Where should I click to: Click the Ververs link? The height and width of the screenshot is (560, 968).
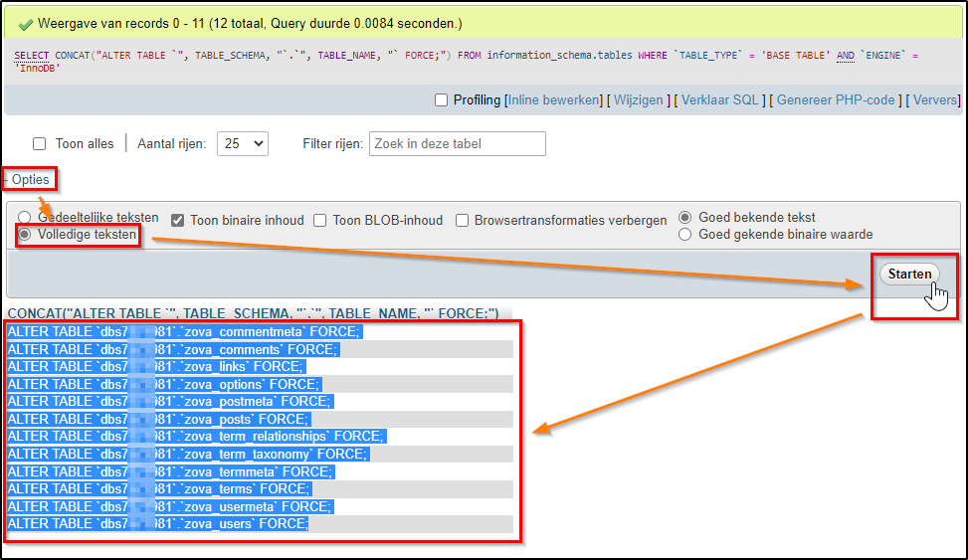click(935, 100)
